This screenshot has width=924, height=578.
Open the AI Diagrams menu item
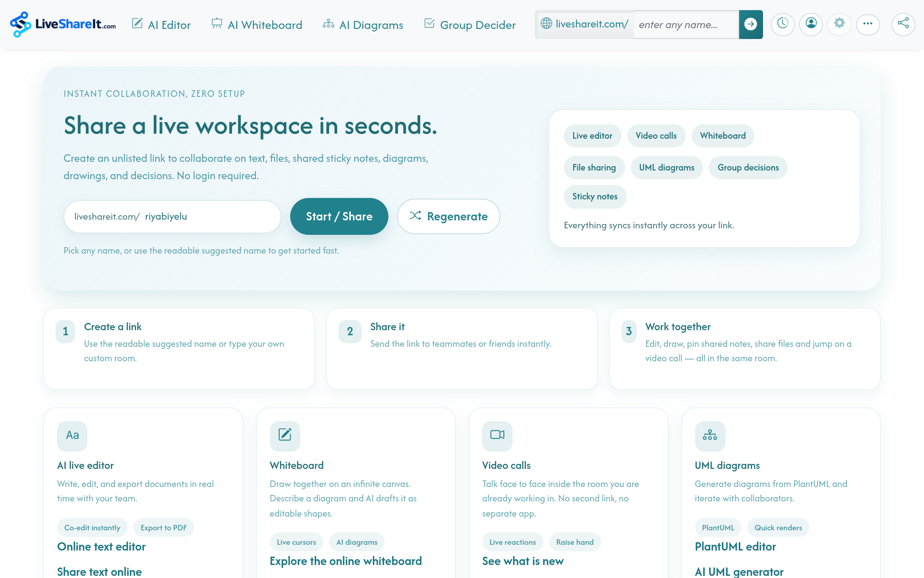click(x=363, y=25)
